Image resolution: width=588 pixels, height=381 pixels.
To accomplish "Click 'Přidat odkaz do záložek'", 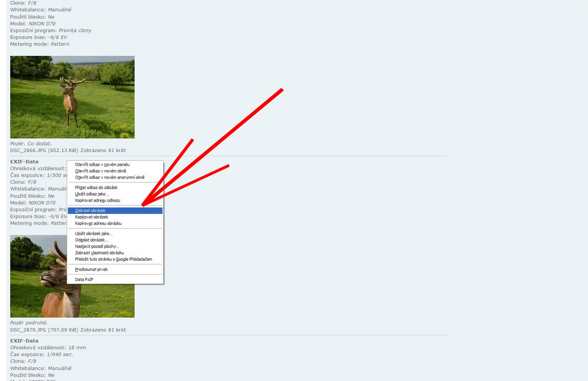I will (x=96, y=187).
